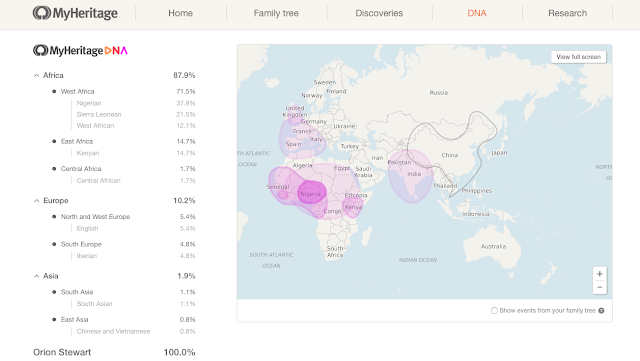This screenshot has width=640, height=361.
Task: Click the India ethnicity region on map
Action: pos(410,176)
